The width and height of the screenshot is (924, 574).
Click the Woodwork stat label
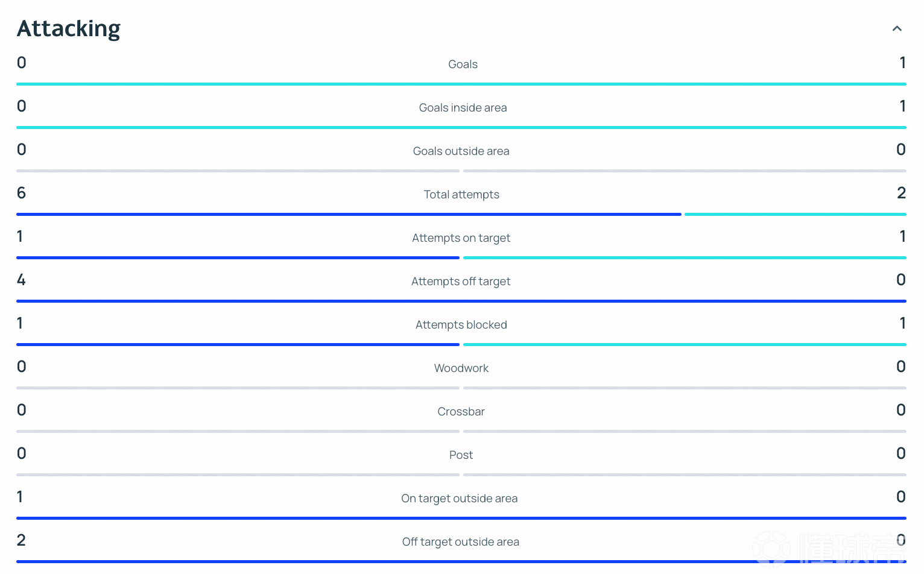(461, 368)
